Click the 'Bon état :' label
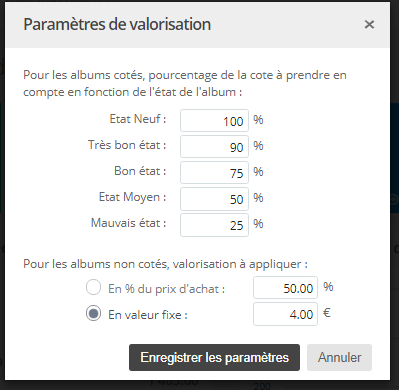 pyautogui.click(x=140, y=171)
